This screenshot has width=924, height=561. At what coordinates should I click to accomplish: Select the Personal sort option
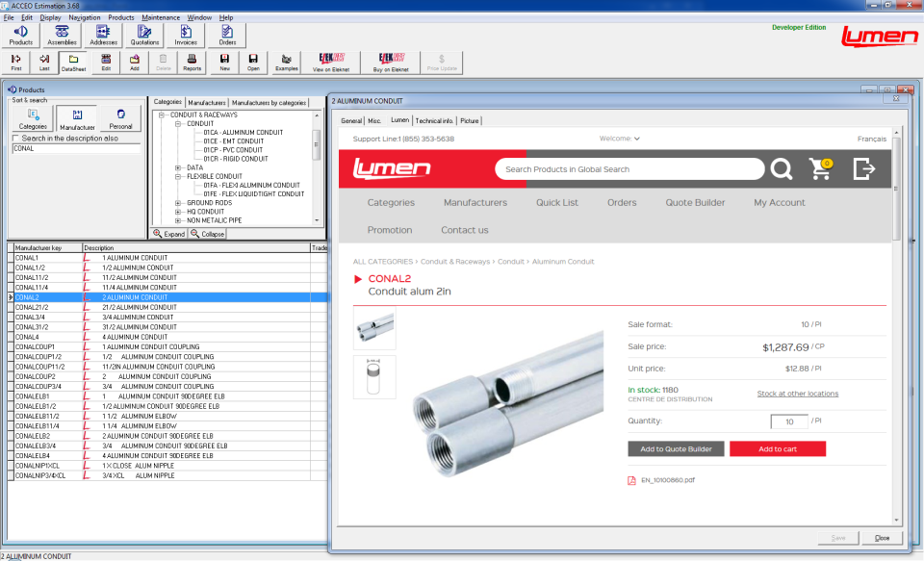click(119, 119)
